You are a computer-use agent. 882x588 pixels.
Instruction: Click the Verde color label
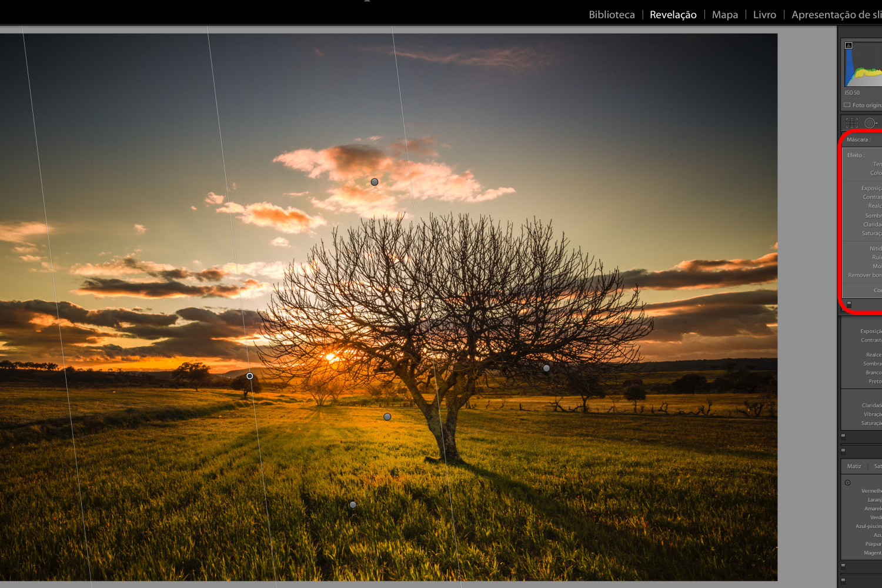(876, 517)
